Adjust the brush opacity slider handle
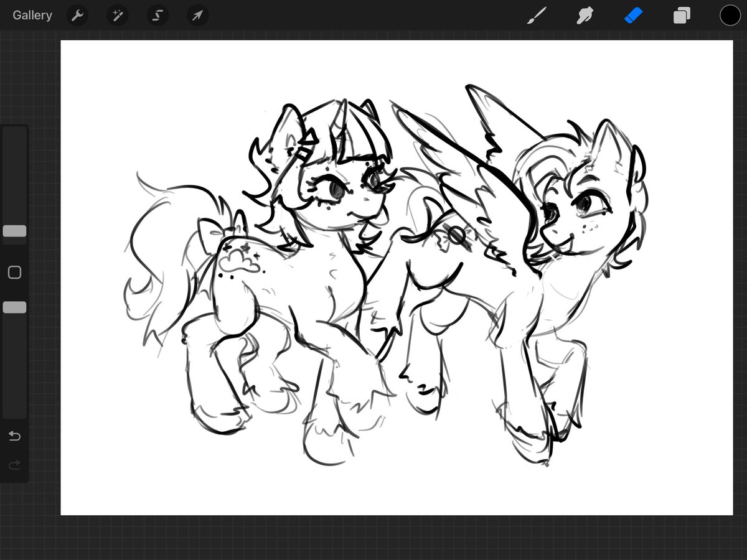747x560 pixels. tap(14, 307)
